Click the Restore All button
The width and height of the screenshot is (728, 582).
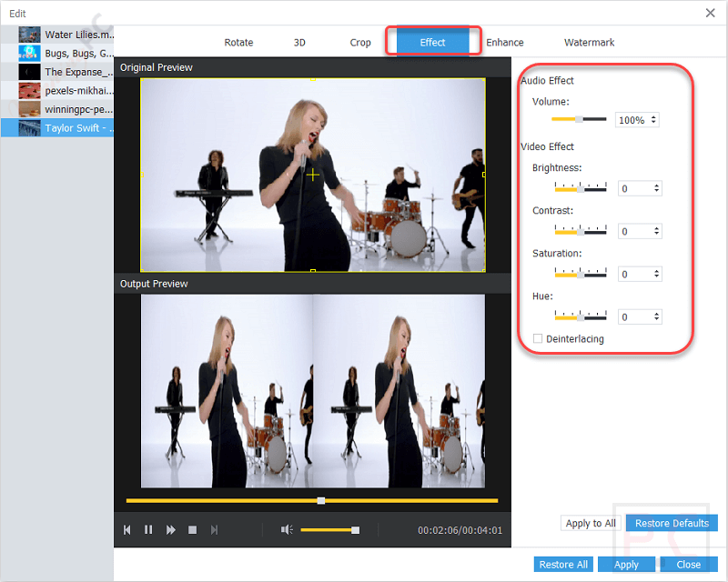point(563,565)
